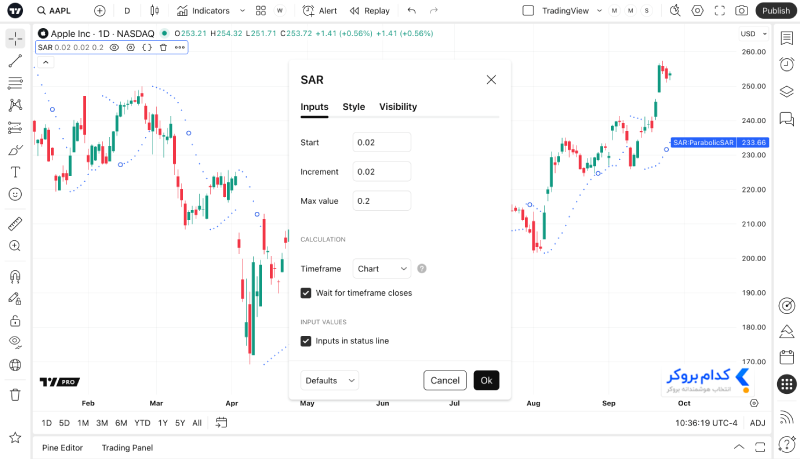Image resolution: width=800 pixels, height=459 pixels.
Task: Open SAR settings gear in legend
Action: point(131,47)
